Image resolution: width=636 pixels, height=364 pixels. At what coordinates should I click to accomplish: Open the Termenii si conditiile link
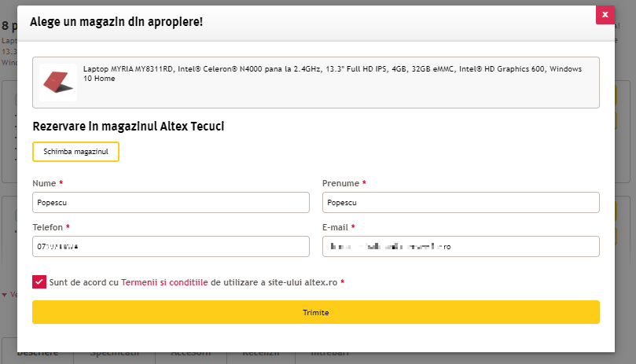164,282
